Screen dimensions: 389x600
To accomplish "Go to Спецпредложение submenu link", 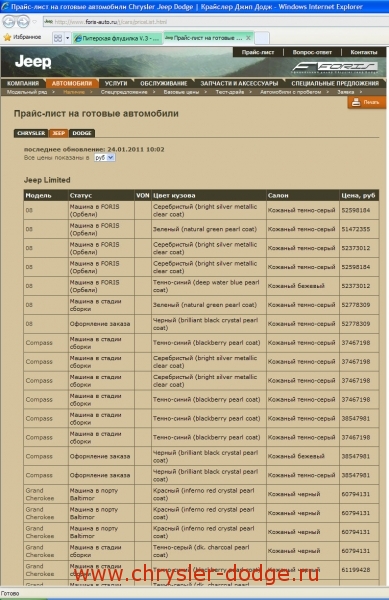I will (x=124, y=92).
